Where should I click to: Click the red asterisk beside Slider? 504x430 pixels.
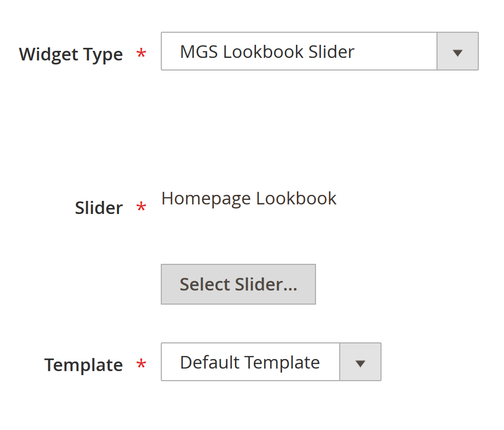[142, 207]
